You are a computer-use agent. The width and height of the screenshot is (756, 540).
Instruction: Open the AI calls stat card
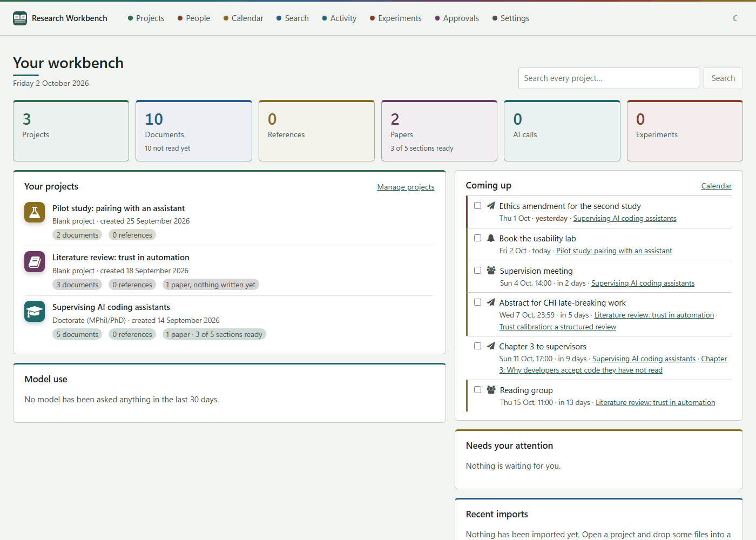tap(562, 131)
